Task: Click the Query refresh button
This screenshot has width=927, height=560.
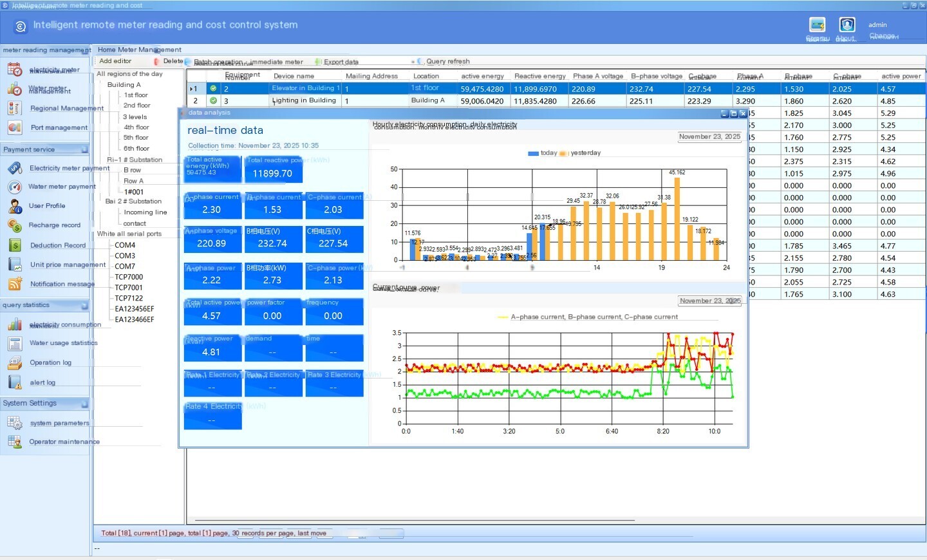Action: tap(444, 62)
